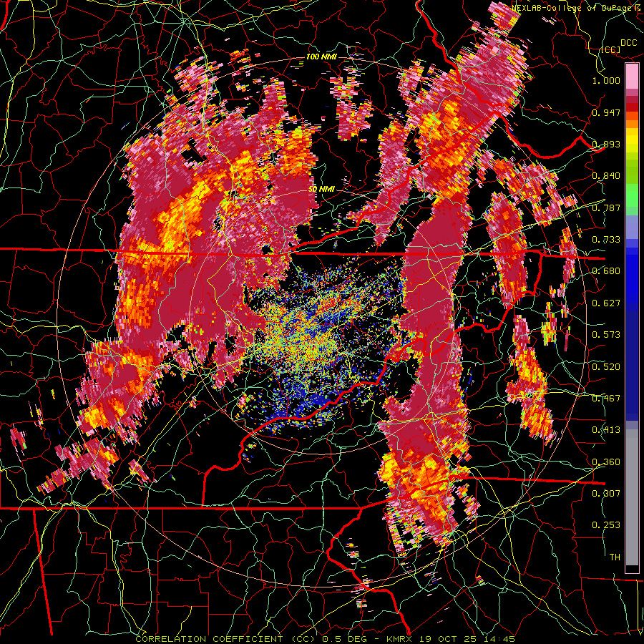Pick the gray segment of color bar
Image resolution: width=644 pixels, height=644 pixels.
(632, 497)
